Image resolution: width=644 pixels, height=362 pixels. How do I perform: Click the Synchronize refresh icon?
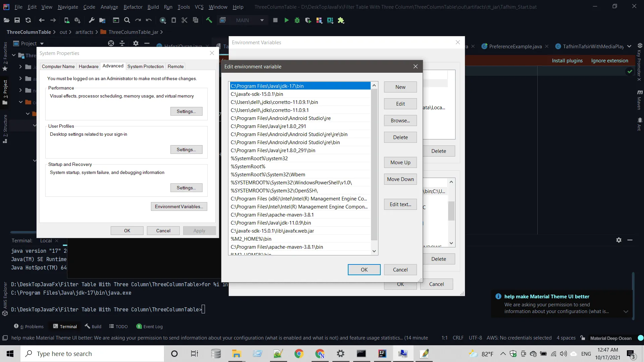pos(28,20)
